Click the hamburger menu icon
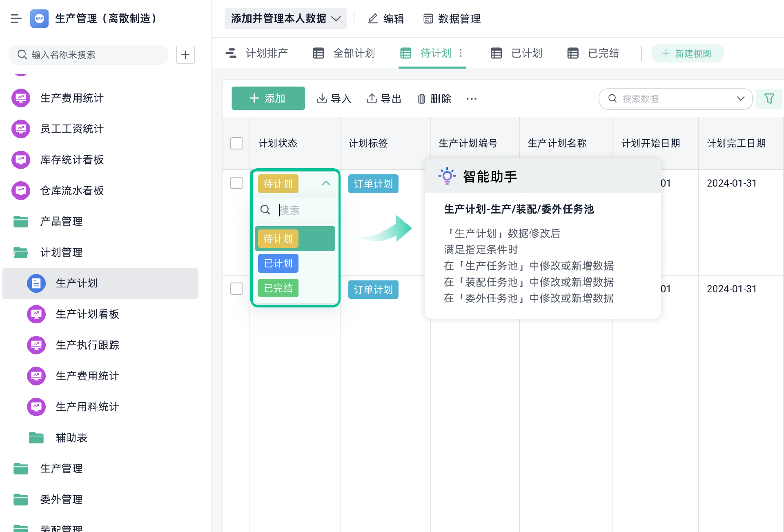The height and width of the screenshot is (532, 784). point(16,18)
